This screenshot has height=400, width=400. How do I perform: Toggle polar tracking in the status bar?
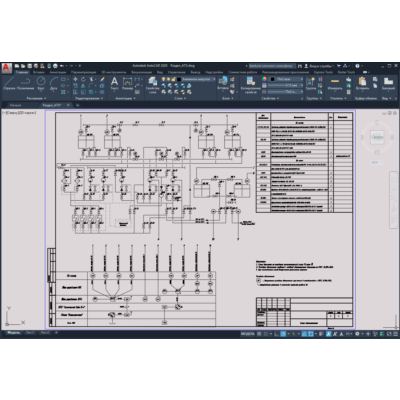coord(283,334)
